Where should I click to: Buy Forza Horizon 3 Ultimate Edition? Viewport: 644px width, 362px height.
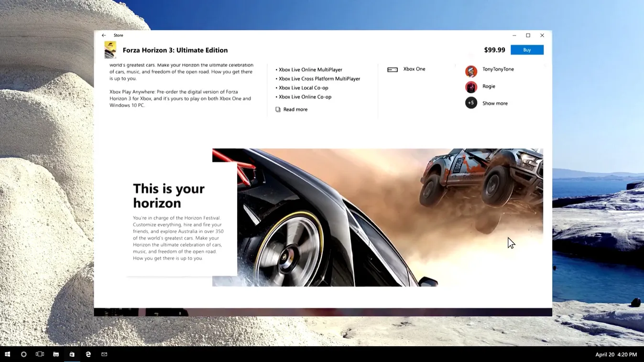click(527, 50)
